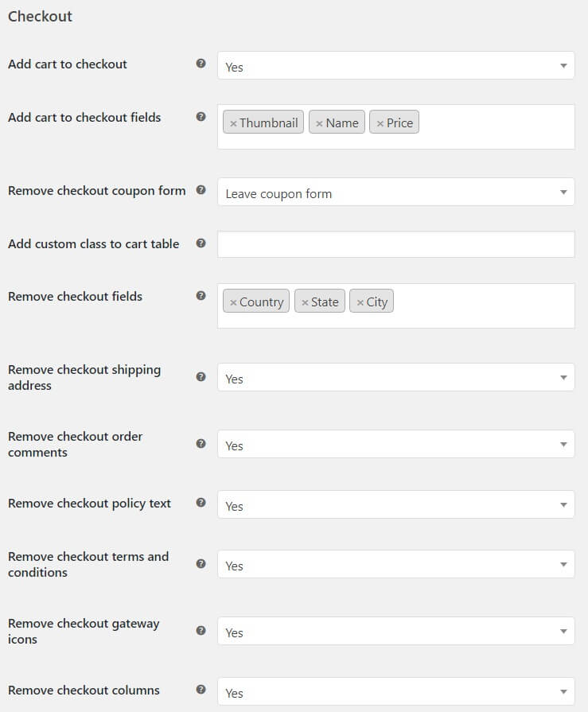
Task: Show help for Remove checkout shipping address
Action: (201, 377)
